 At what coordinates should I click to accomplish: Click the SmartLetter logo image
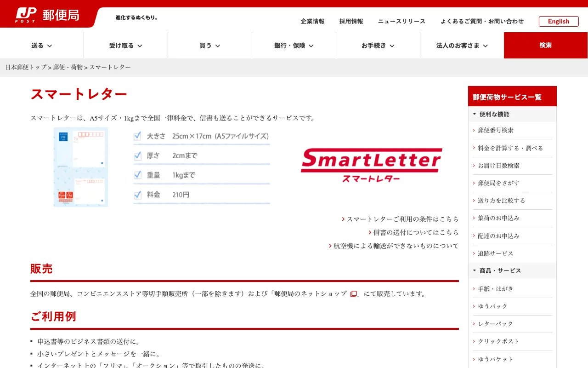click(x=371, y=166)
